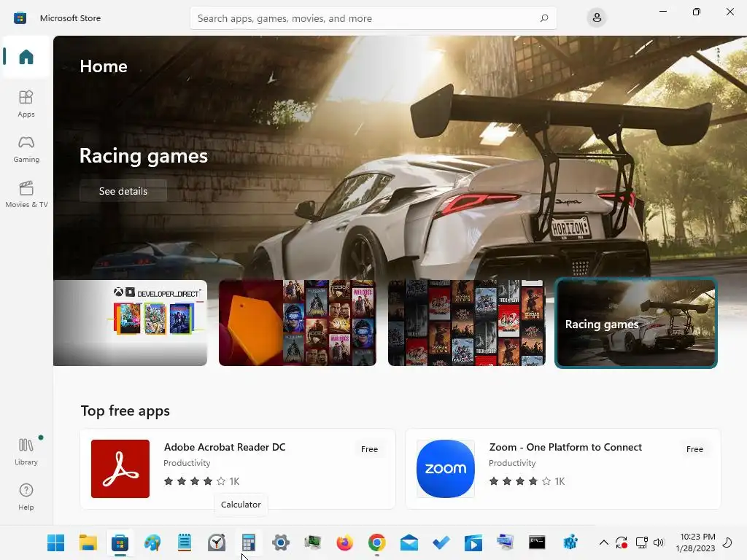Select the red and black movies collage thumbnail
The height and width of the screenshot is (560, 747).
466,323
